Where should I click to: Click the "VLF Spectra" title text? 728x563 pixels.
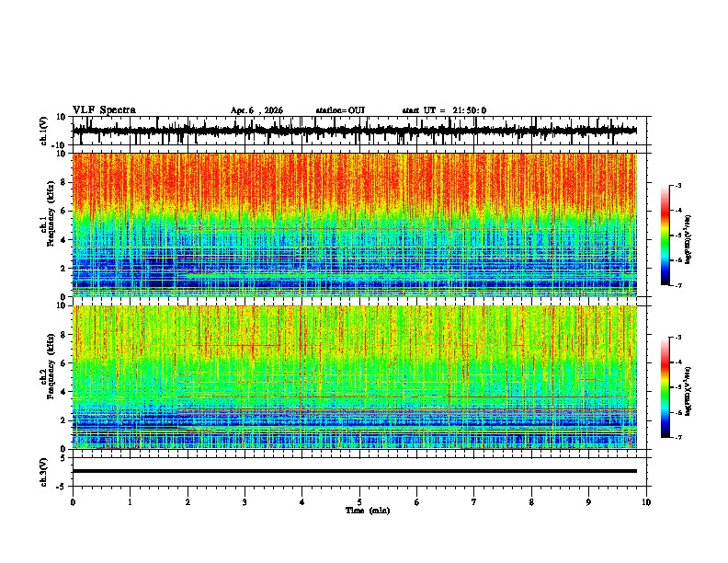(104, 110)
